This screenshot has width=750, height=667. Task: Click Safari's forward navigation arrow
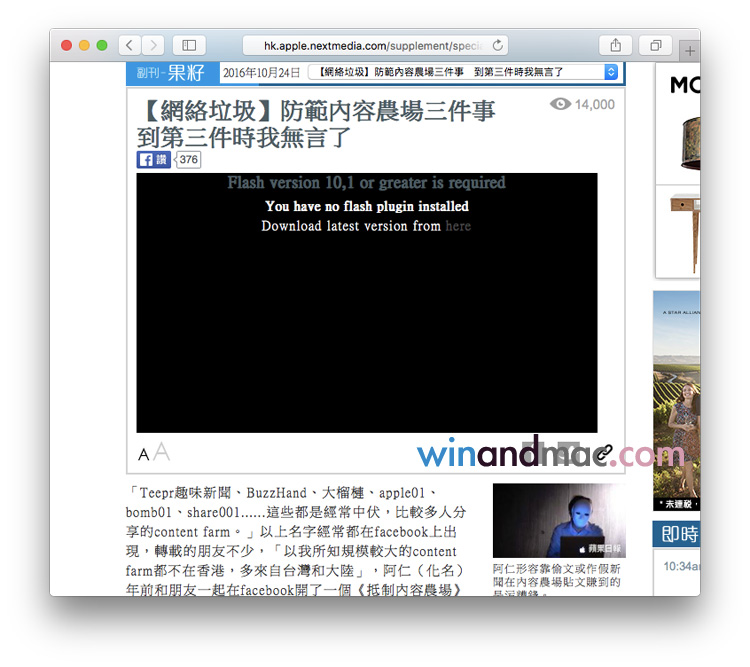[x=153, y=45]
